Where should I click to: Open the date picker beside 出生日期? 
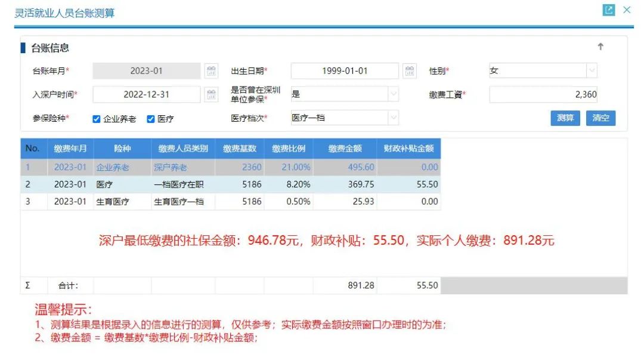tap(410, 70)
